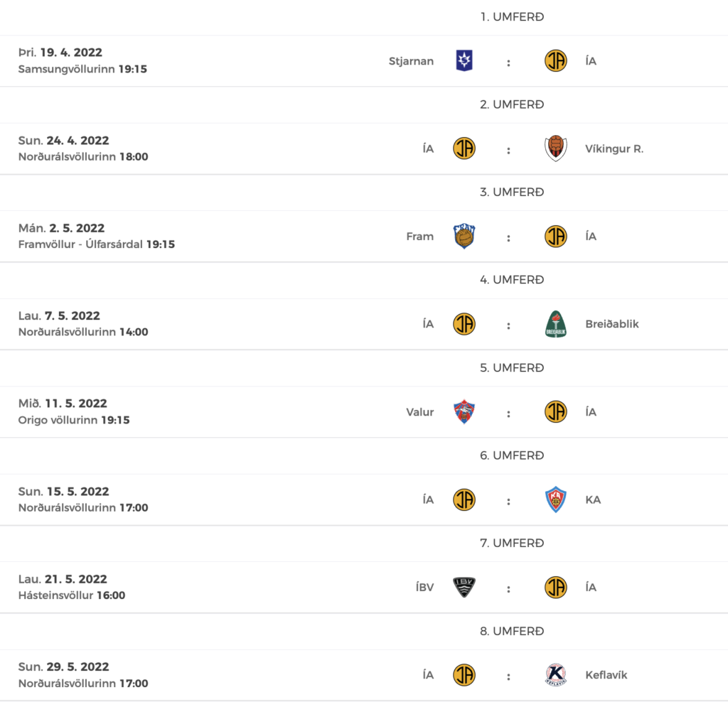
Task: Click the Víkingur R. club crest
Action: click(x=555, y=148)
